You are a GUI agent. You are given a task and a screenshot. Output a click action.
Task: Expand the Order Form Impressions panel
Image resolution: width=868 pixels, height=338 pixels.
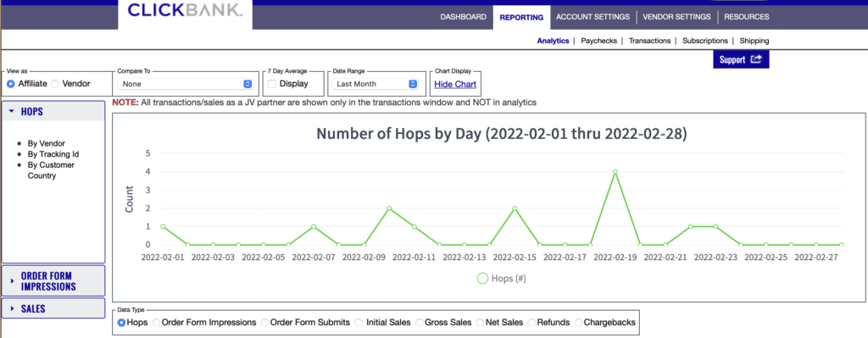tap(53, 281)
